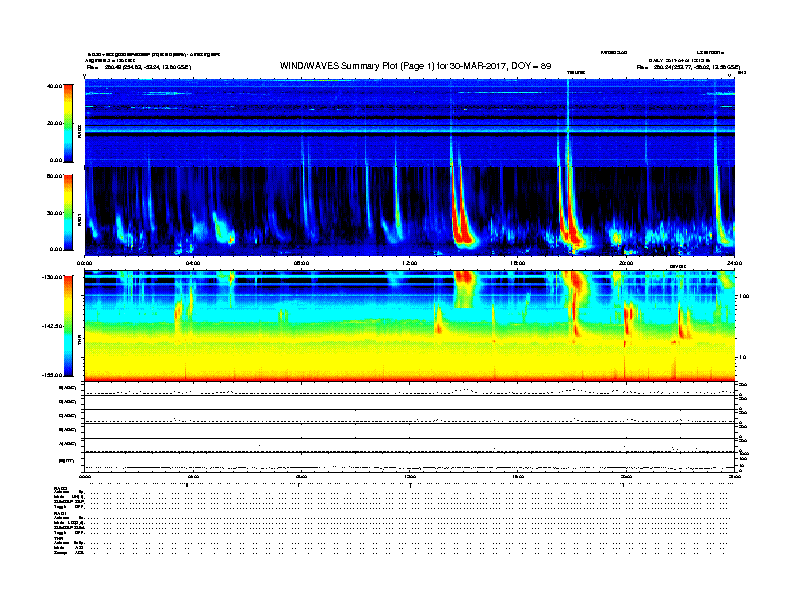
Task: Click 08:00 tick label under RAD1 spectrogram
Action: pyautogui.click(x=301, y=263)
